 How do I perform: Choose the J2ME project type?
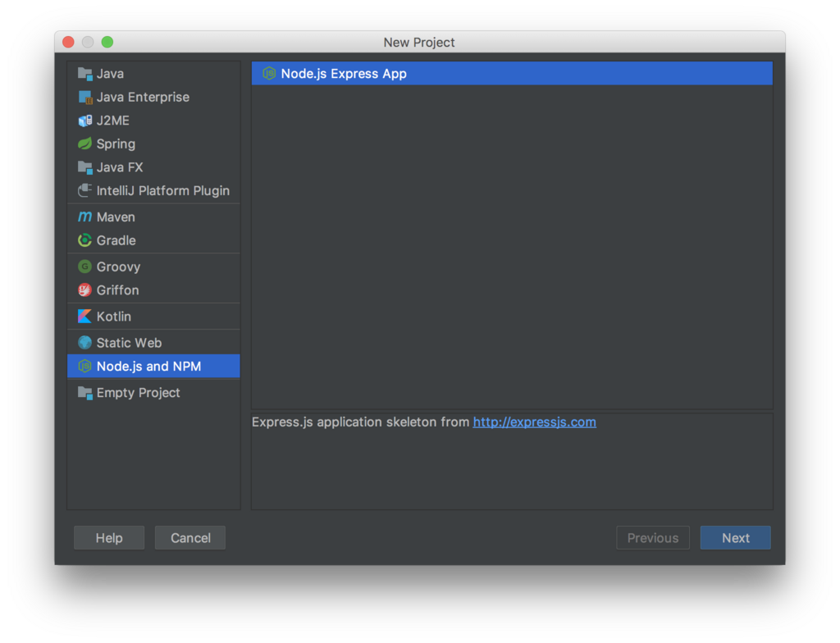pos(153,121)
